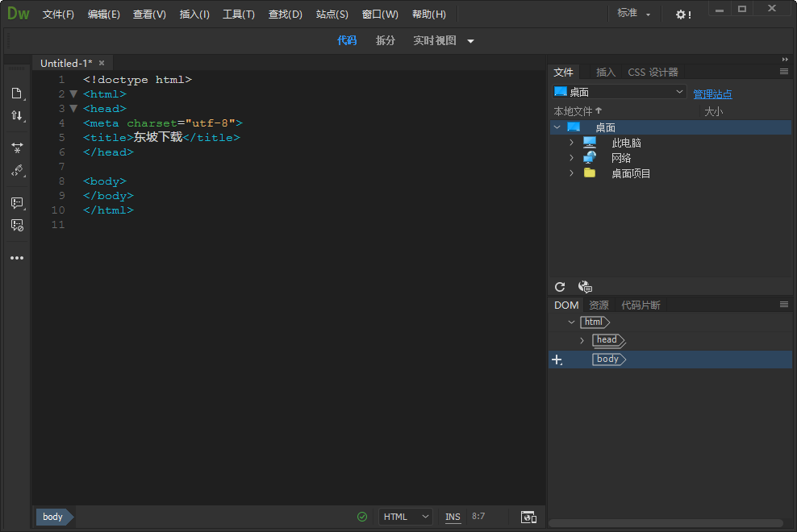The height and width of the screenshot is (532, 797).
Task: Click the connect to remote server icon
Action: (x=585, y=287)
